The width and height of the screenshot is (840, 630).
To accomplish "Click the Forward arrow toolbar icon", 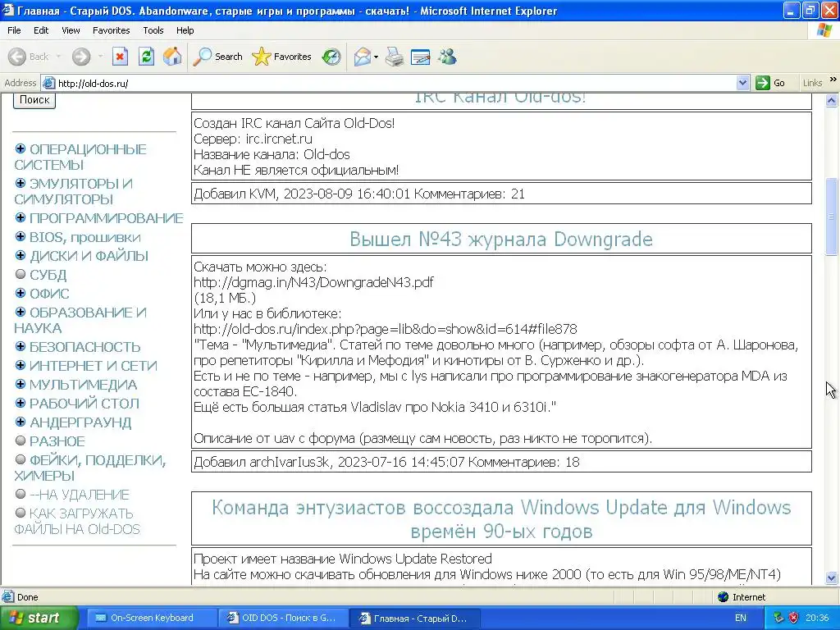I will click(x=81, y=57).
